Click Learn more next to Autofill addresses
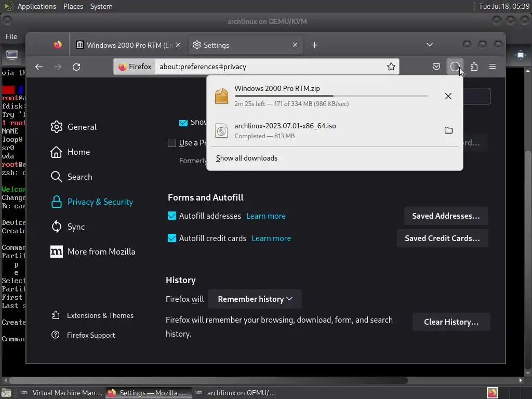 (266, 216)
